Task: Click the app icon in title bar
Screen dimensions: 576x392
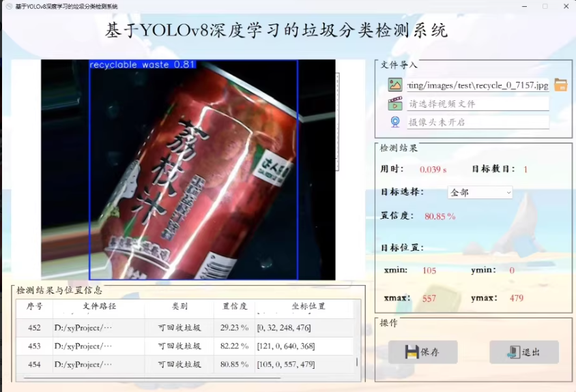Action: (9, 6)
